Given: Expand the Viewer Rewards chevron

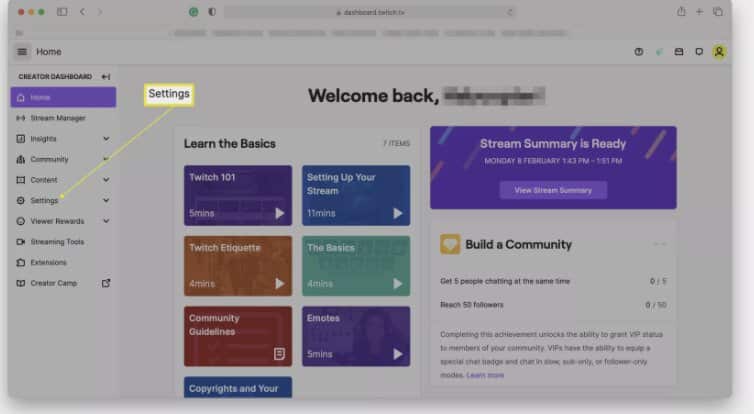Looking at the screenshot, I should [x=106, y=221].
